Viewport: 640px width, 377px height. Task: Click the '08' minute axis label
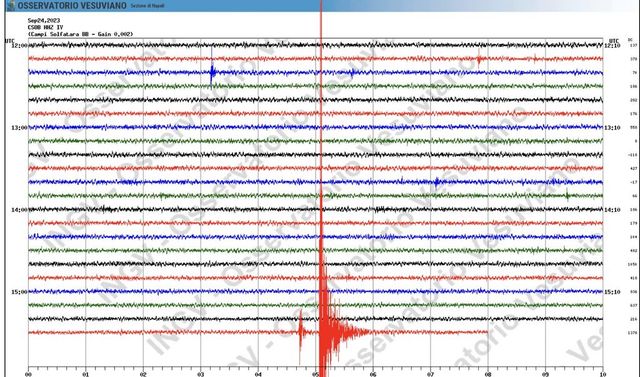pos(488,374)
